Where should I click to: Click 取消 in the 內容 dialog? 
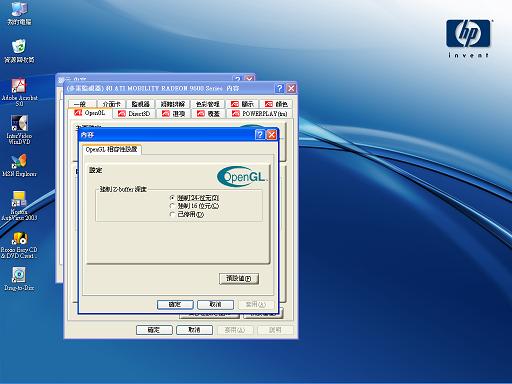click(x=215, y=304)
